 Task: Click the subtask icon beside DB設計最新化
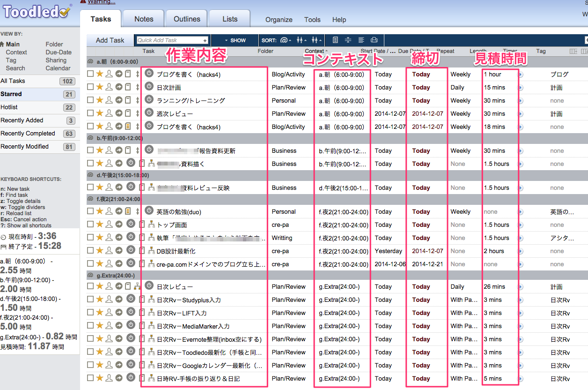coord(151,251)
